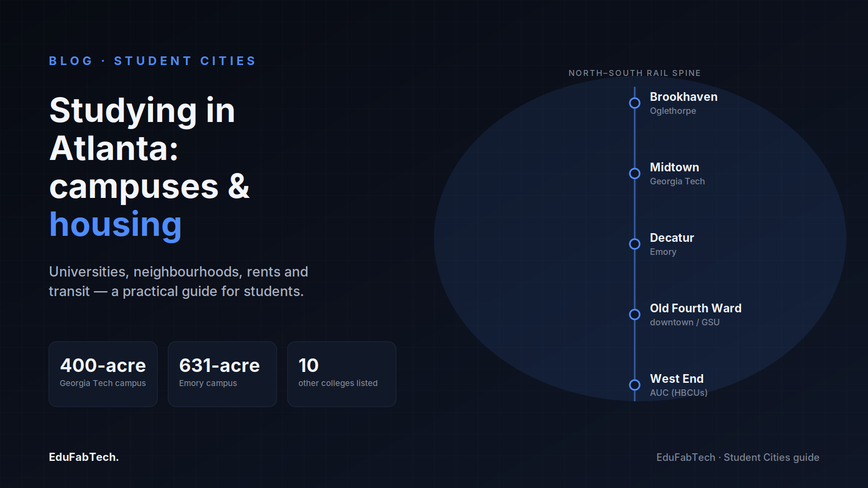Click the 'Midtown' stop name
This screenshot has height=488, width=868.
tap(674, 167)
